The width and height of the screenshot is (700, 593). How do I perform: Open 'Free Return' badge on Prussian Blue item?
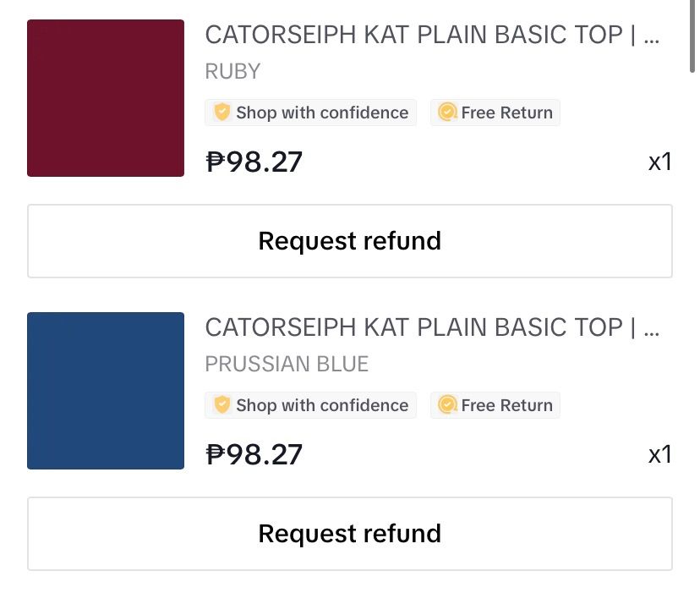tap(495, 405)
